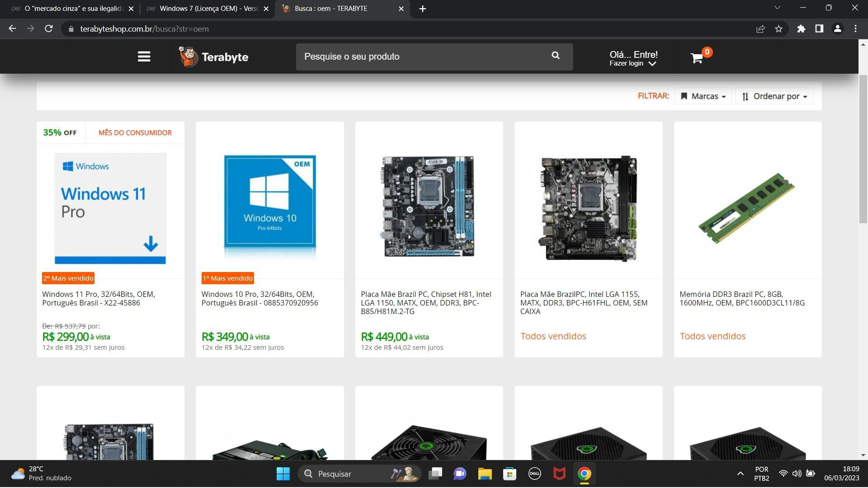Open the volume speaker tray icon

797,474
